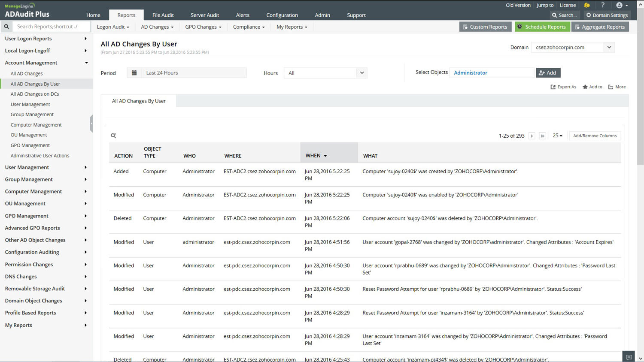This screenshot has height=362, width=644.
Task: Collapse the left sidebar using handle
Action: 91,124
